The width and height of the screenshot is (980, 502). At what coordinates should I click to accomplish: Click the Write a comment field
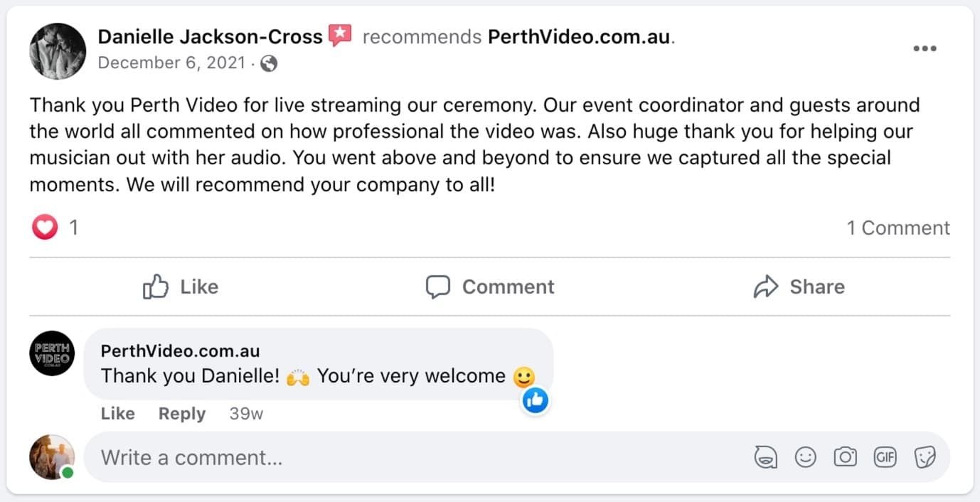412,457
